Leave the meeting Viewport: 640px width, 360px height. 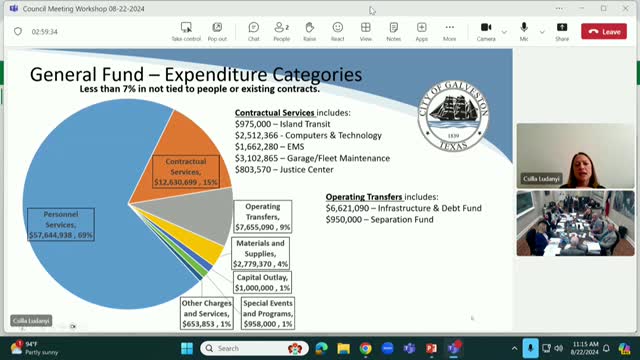(604, 31)
